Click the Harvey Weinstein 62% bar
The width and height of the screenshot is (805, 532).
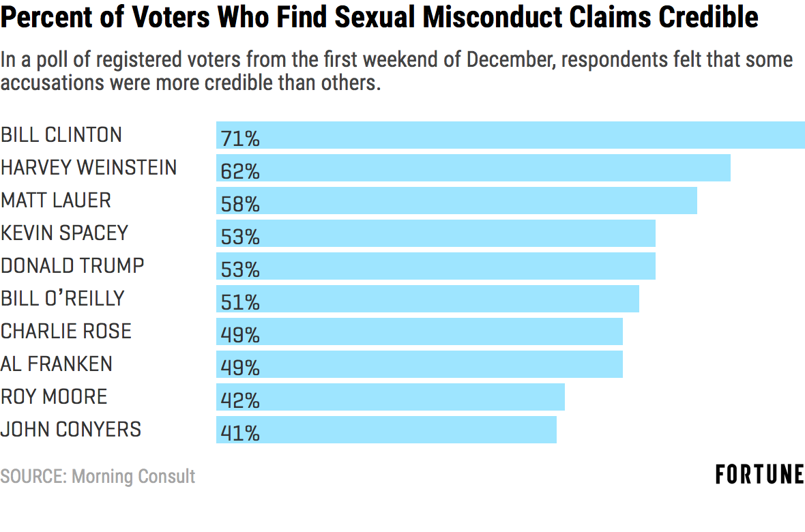pos(473,168)
